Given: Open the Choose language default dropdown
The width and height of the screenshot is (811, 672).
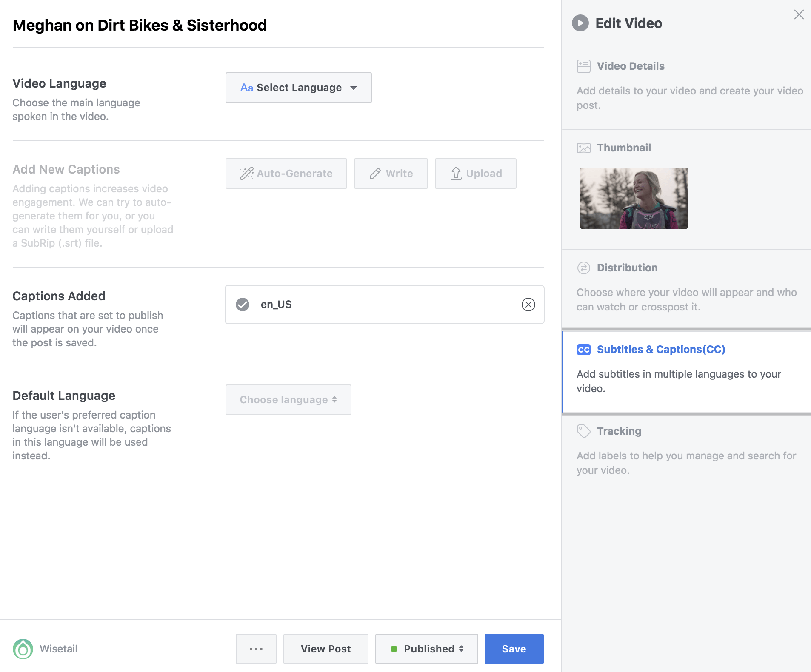Looking at the screenshot, I should [288, 400].
